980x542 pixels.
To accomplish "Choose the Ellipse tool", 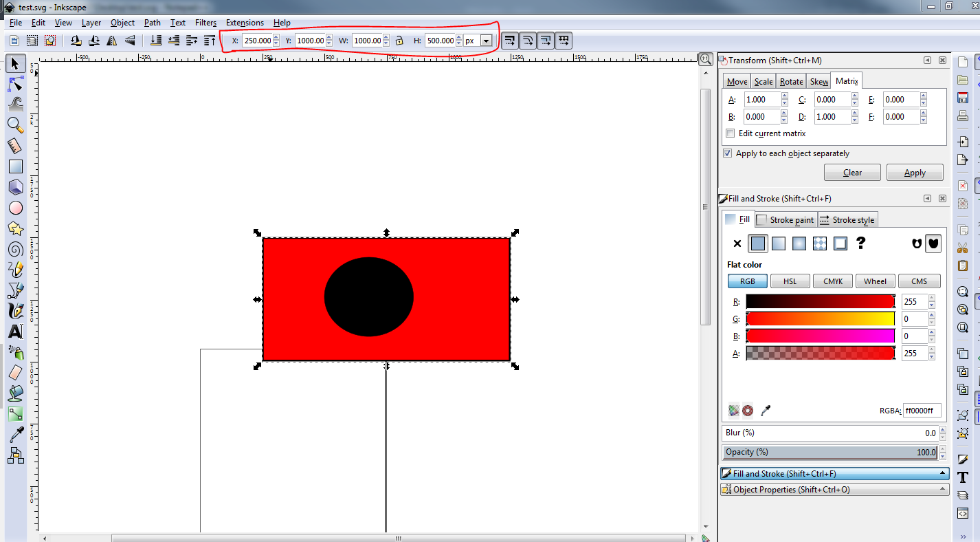I will pos(15,208).
